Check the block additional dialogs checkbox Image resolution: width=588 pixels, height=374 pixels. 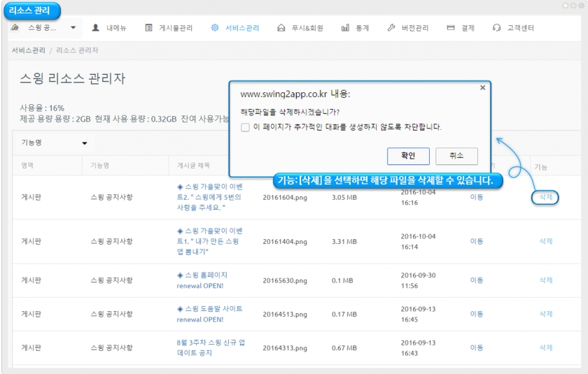(x=245, y=127)
